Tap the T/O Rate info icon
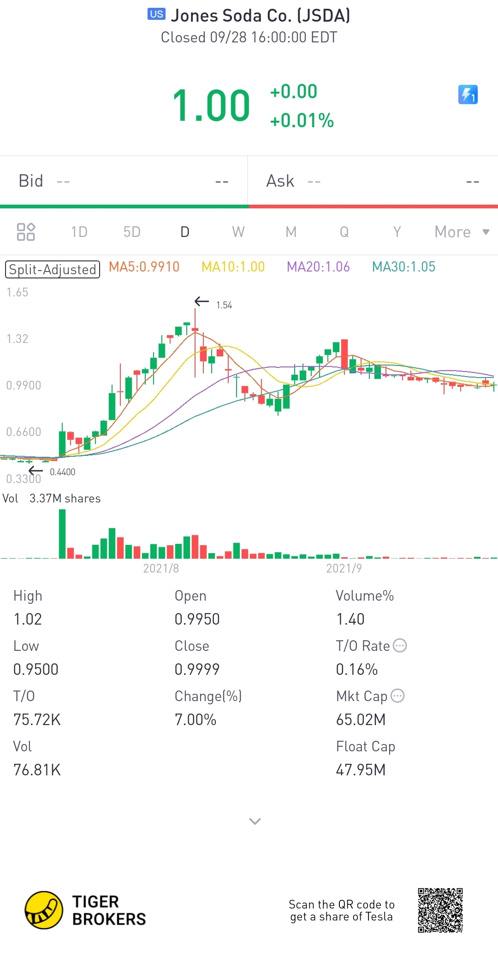The width and height of the screenshot is (498, 980). pyautogui.click(x=400, y=645)
